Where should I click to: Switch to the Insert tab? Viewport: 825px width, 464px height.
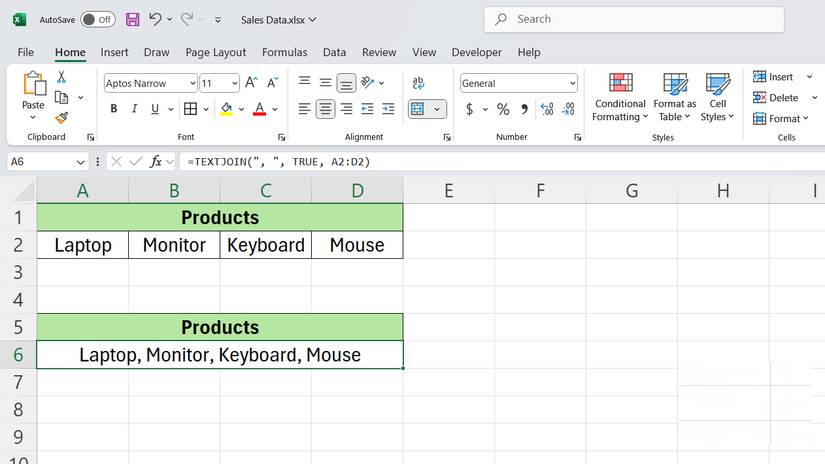(114, 52)
